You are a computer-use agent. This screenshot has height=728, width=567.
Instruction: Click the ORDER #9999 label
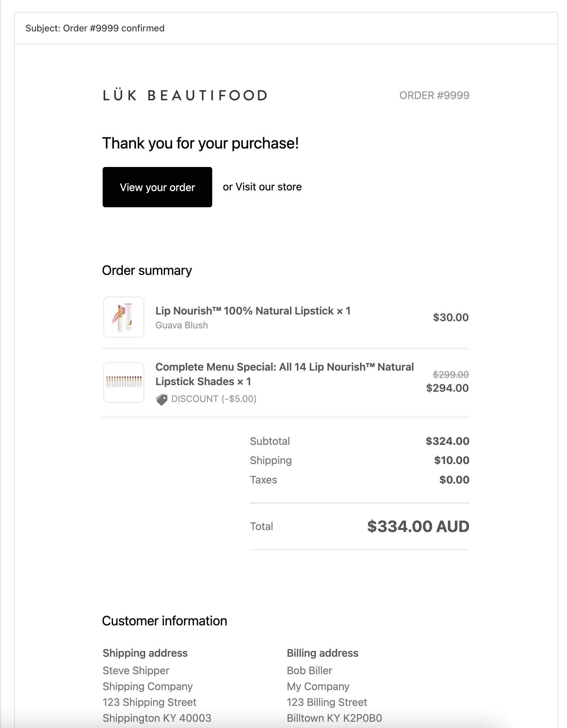coord(434,95)
